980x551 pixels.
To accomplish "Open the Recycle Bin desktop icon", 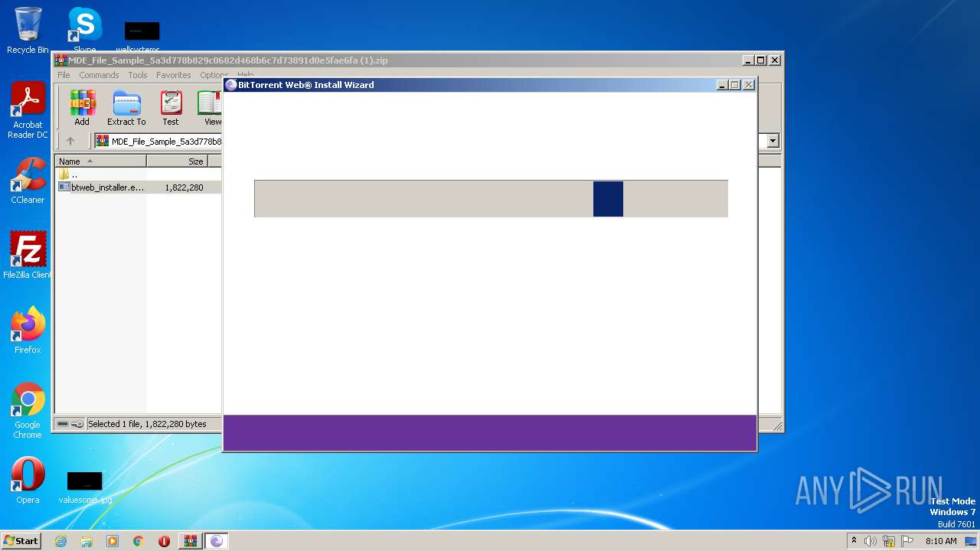I will (28, 31).
